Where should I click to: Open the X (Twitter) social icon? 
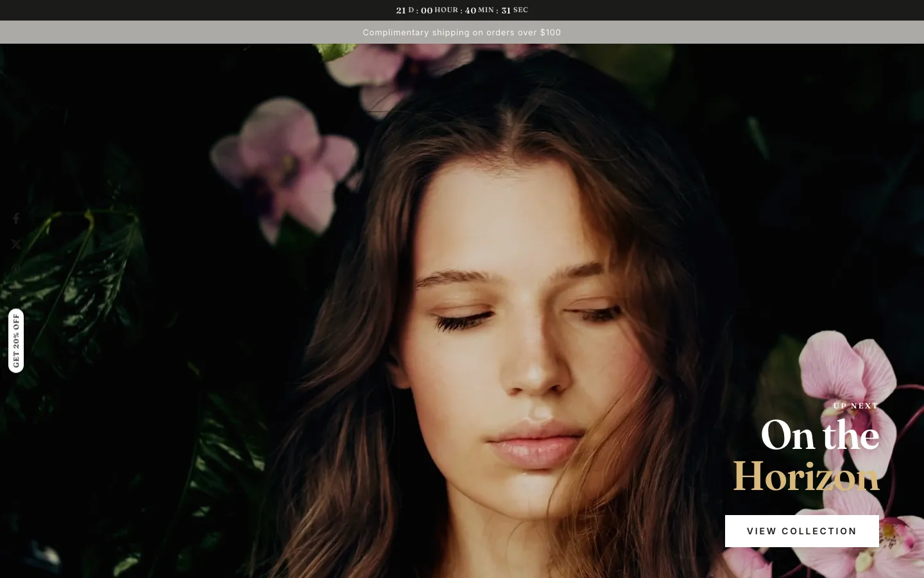(x=16, y=244)
